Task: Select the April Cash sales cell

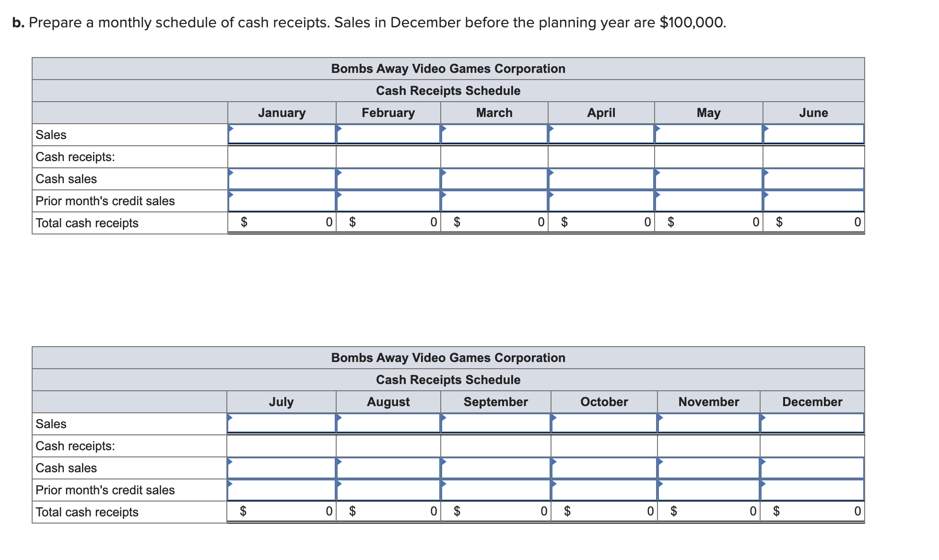Action: point(601,179)
